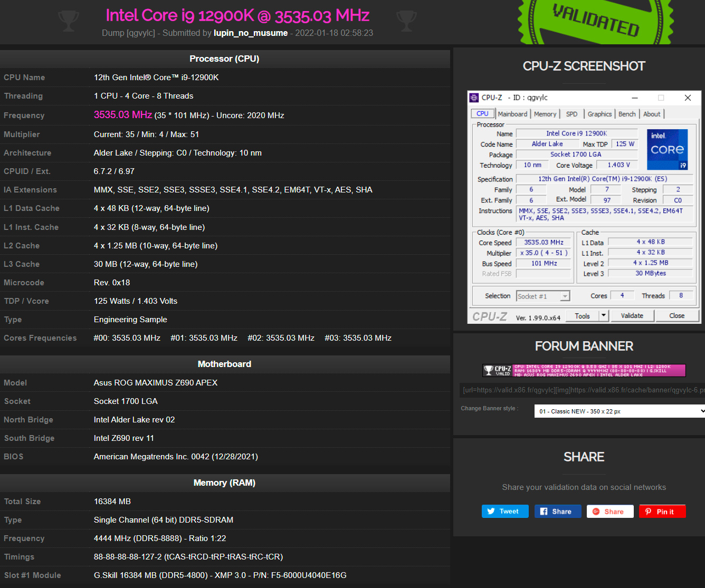Close the CPU-Z window with X

[688, 98]
